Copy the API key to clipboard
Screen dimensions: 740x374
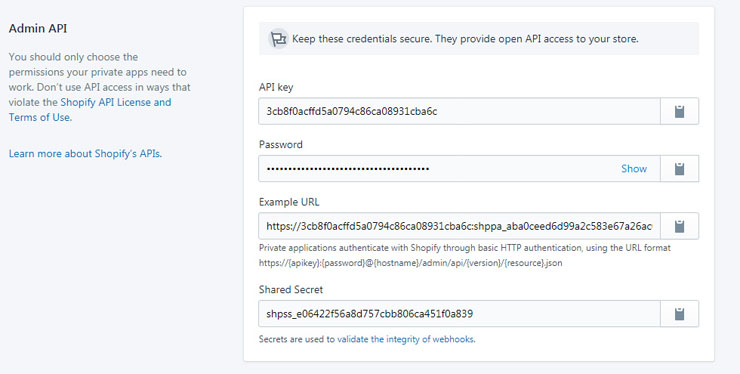click(x=679, y=111)
